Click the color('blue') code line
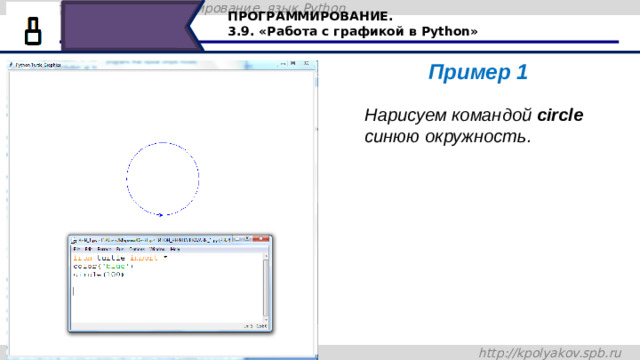The image size is (640, 360). [104, 267]
